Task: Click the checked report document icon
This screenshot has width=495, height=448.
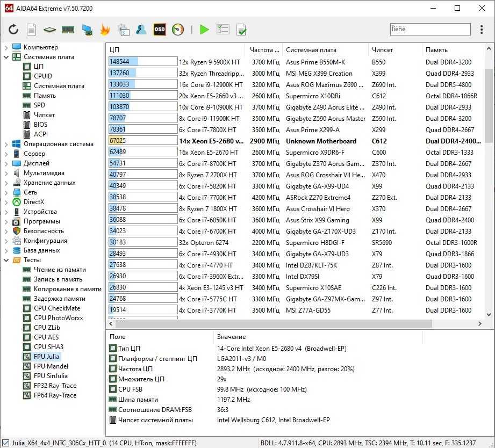Action: click(x=241, y=30)
